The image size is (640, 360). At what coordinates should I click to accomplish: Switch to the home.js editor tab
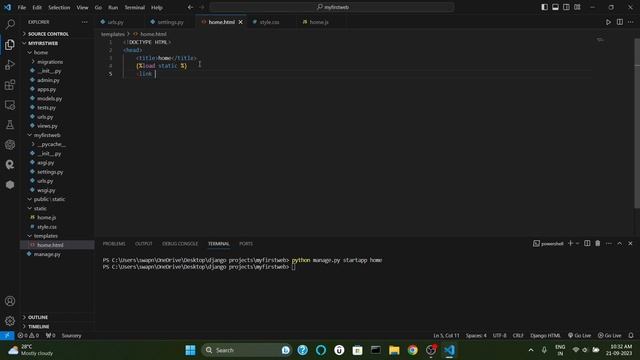(x=319, y=22)
